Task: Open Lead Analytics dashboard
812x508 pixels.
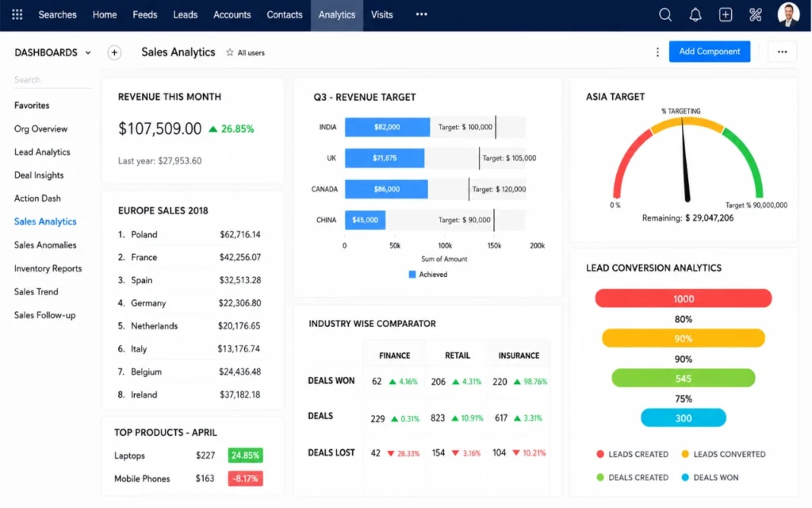Action: click(x=42, y=152)
